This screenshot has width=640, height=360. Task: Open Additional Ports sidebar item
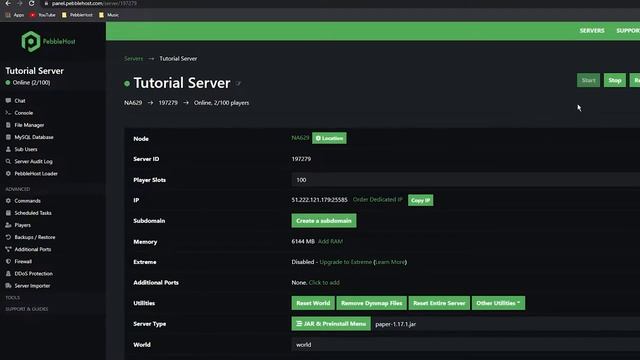33,249
